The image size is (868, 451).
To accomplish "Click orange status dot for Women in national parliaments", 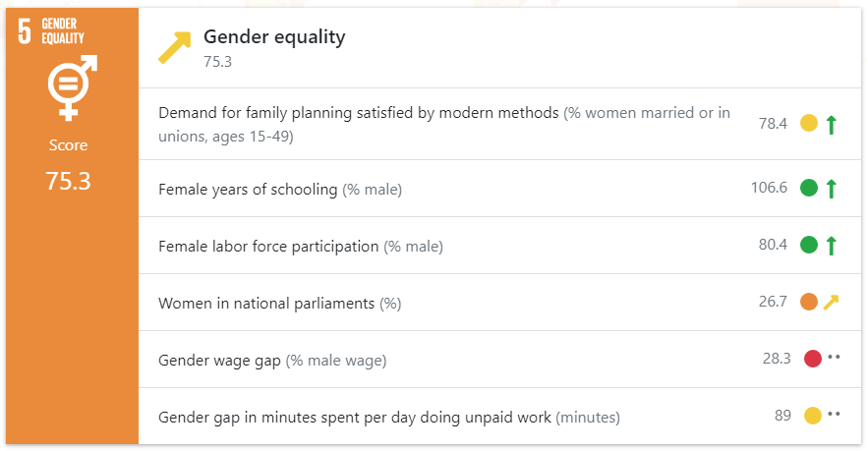I will tap(809, 302).
